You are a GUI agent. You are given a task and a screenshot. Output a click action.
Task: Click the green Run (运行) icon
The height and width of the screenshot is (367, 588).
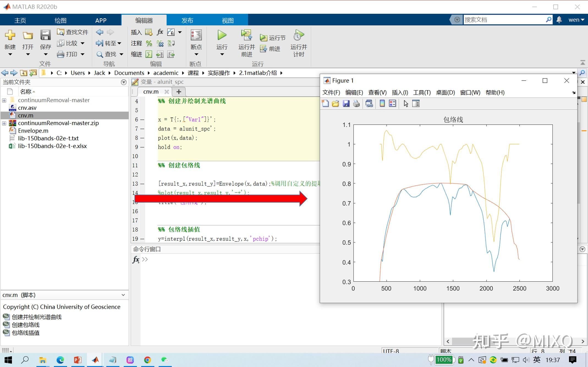222,35
